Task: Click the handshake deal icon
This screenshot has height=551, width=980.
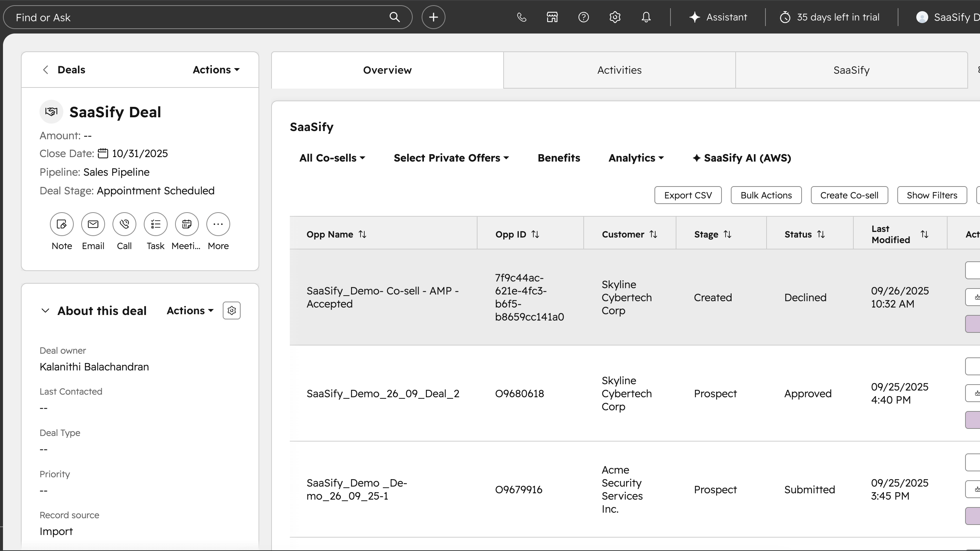Action: click(x=51, y=111)
